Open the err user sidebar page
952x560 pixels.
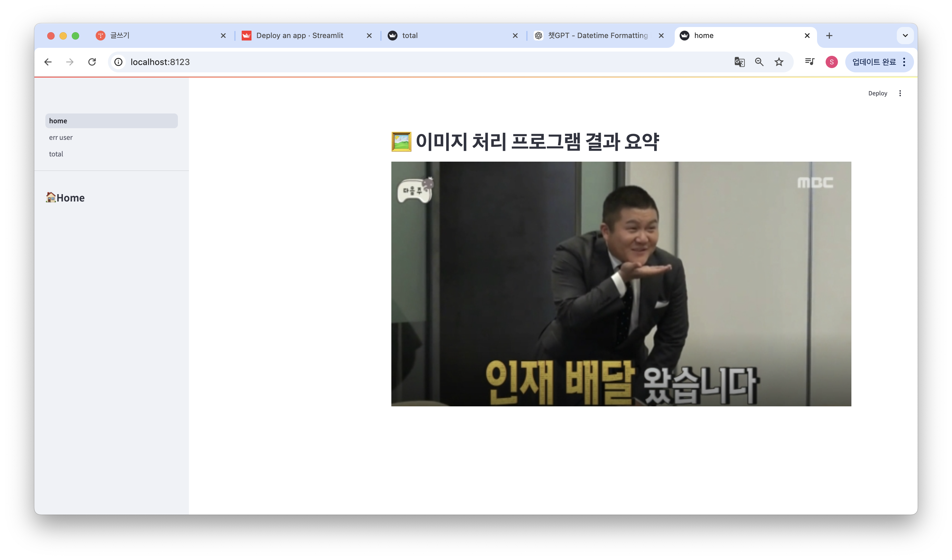(111, 137)
